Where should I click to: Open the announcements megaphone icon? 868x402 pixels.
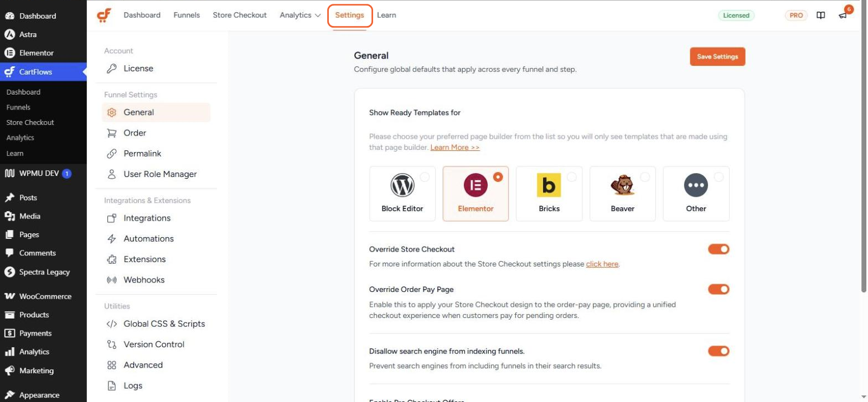(843, 15)
